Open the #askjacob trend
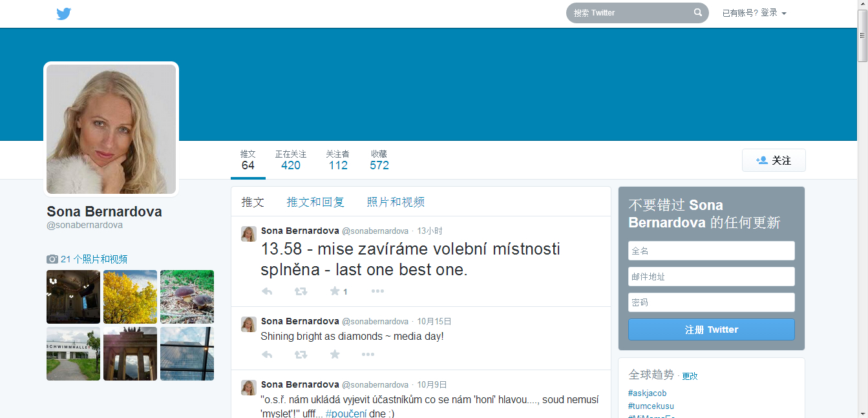The image size is (868, 418). [647, 393]
